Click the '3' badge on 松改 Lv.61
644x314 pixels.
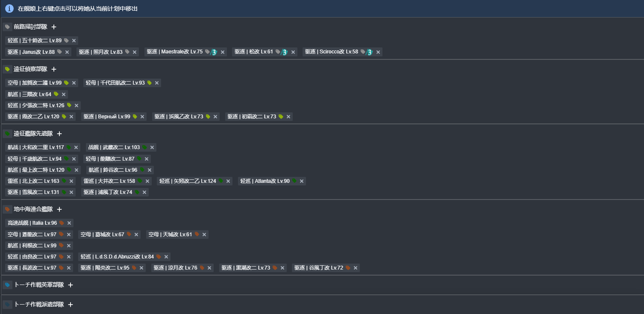[284, 52]
